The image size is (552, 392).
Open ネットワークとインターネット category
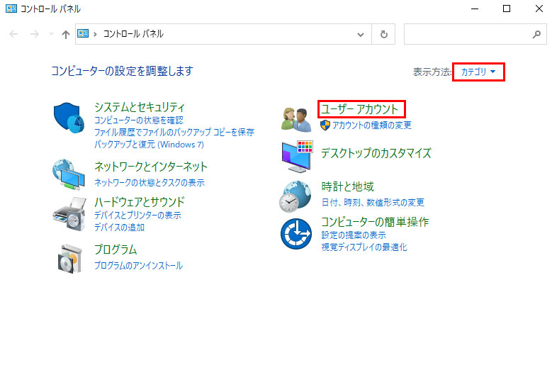[151, 167]
